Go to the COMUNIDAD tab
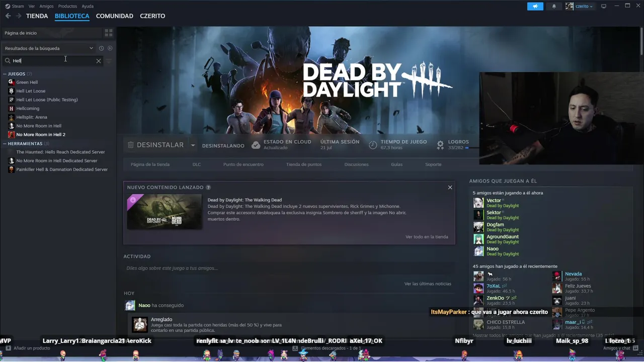The width and height of the screenshot is (644, 362). click(115, 16)
